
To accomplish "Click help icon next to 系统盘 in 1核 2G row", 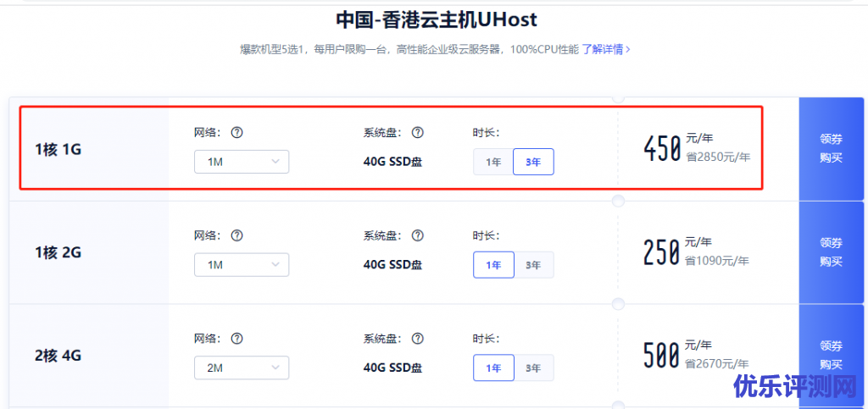I will click(x=418, y=235).
